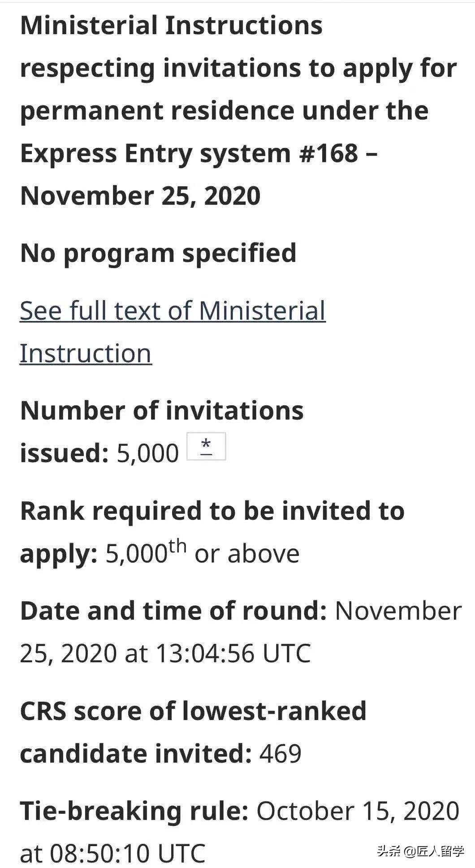Open the footnote asterisk beside 5,000
Viewport: 475px width, 868px height.
point(206,447)
